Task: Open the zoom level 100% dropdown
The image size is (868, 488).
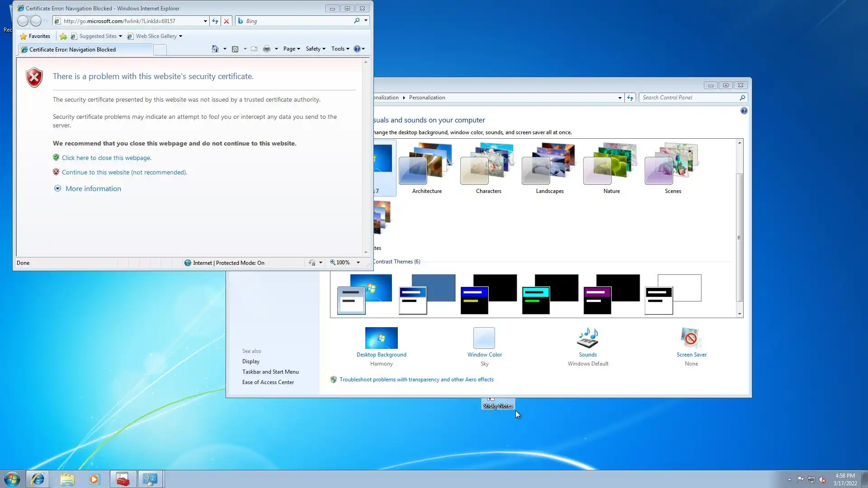Action: point(358,263)
